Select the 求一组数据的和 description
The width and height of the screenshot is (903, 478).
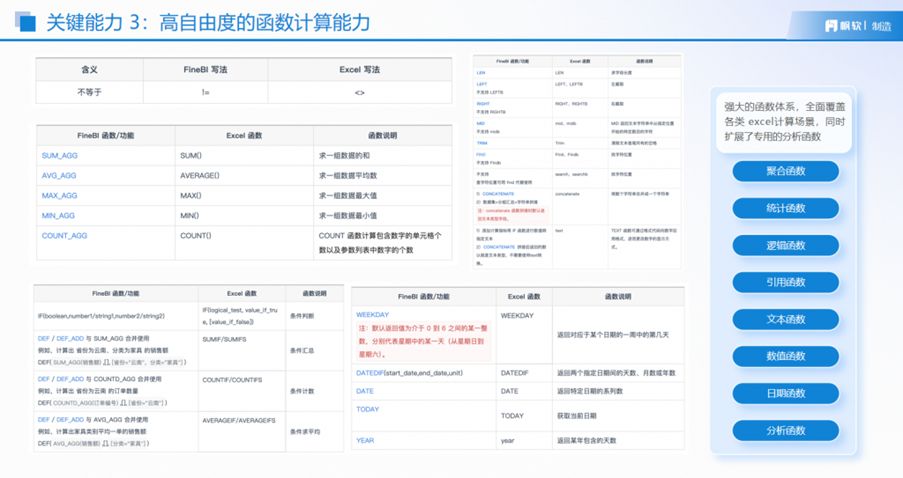click(344, 155)
